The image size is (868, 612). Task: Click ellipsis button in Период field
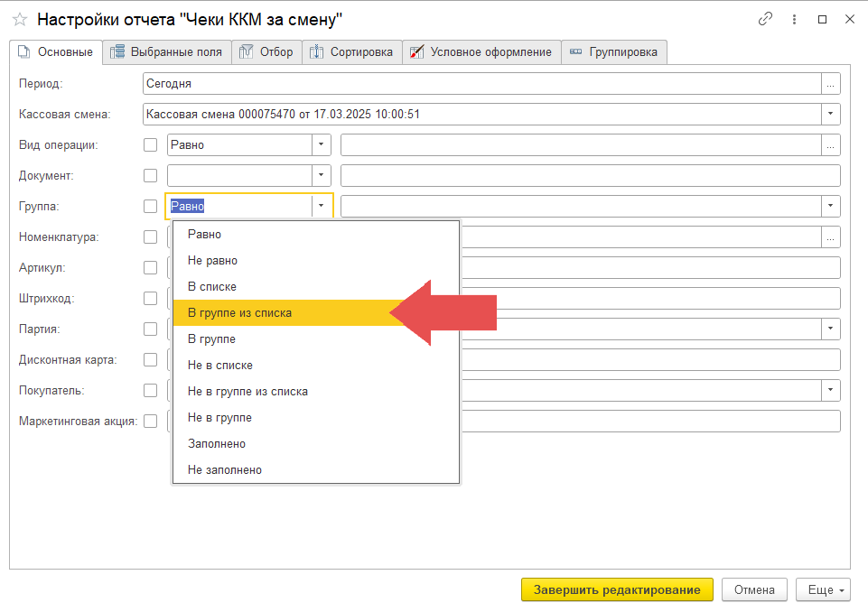pos(831,84)
